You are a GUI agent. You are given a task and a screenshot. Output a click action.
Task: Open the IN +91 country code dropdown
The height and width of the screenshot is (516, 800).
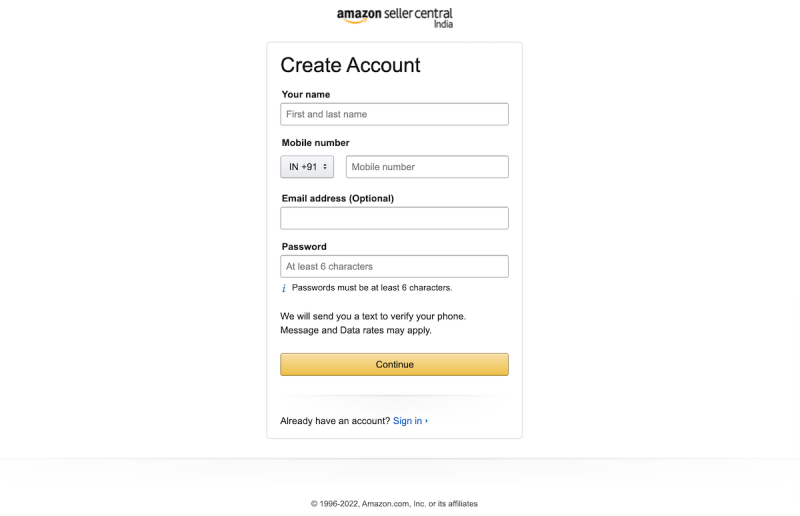(307, 167)
